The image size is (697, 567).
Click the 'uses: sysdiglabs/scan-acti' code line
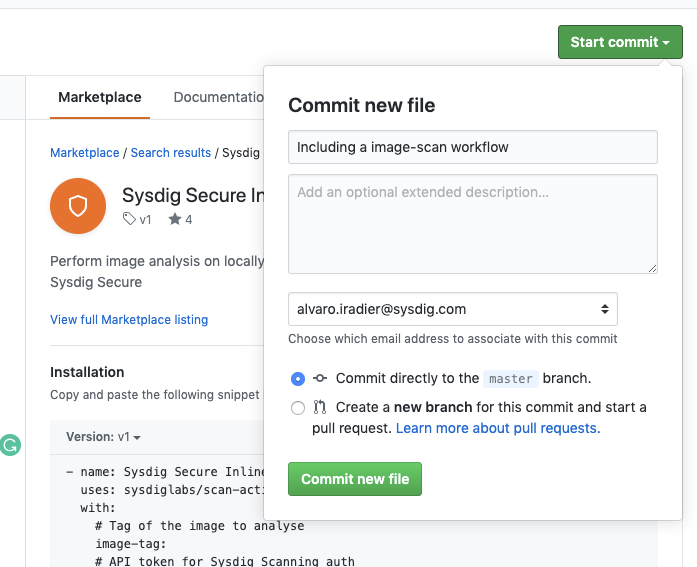click(172, 490)
